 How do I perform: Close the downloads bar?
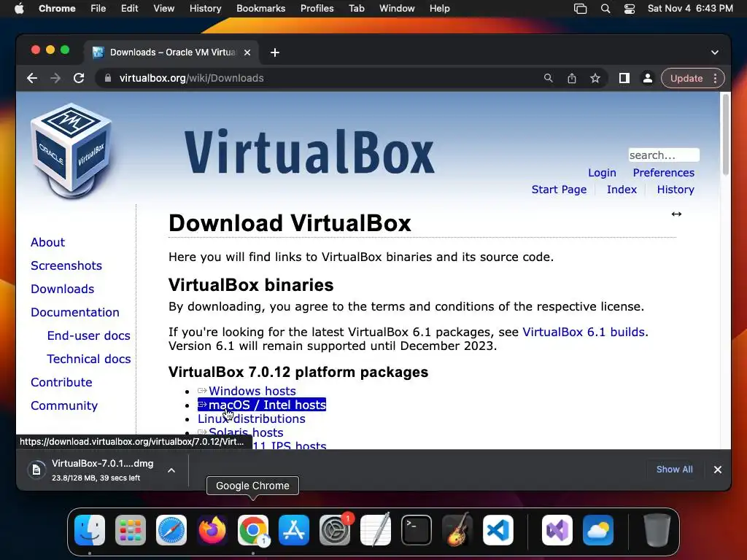718,470
